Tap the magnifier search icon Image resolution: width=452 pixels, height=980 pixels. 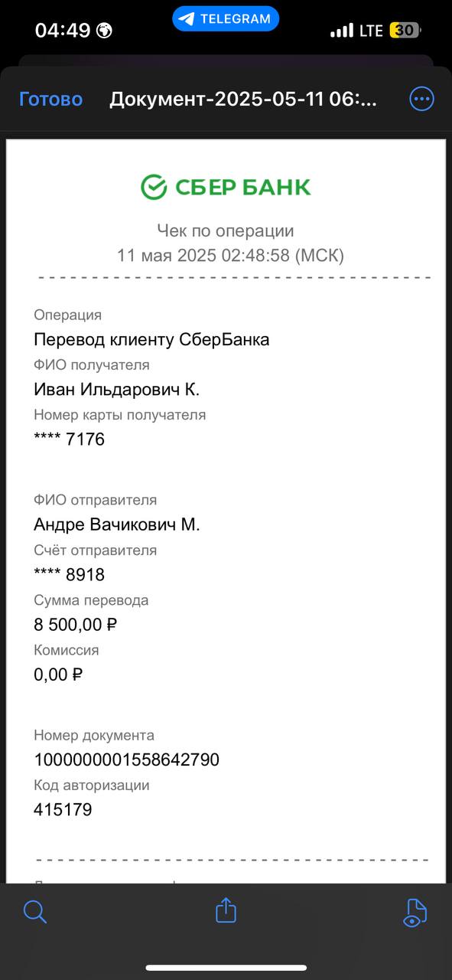point(35,912)
